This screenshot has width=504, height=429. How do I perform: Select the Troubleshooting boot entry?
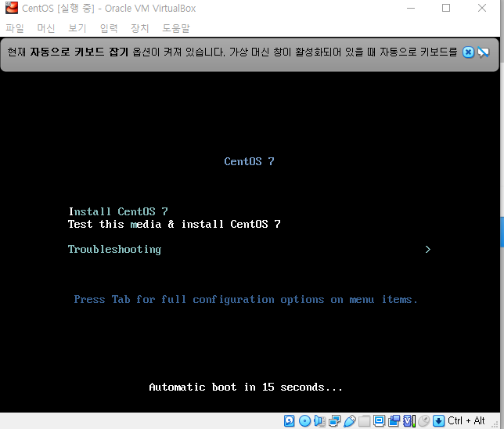pyautogui.click(x=115, y=249)
